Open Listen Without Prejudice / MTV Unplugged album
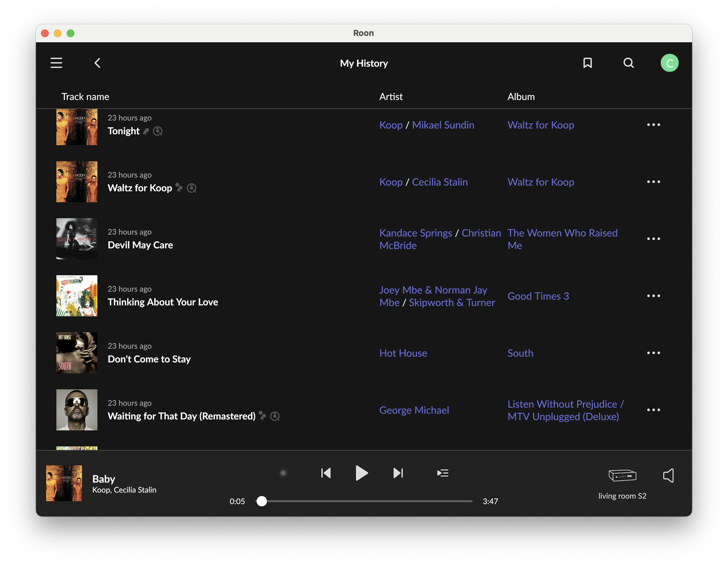 point(565,410)
